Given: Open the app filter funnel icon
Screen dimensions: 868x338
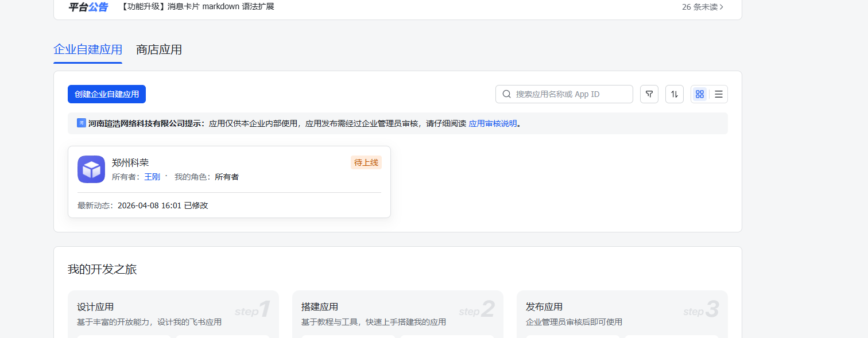Looking at the screenshot, I should point(649,94).
